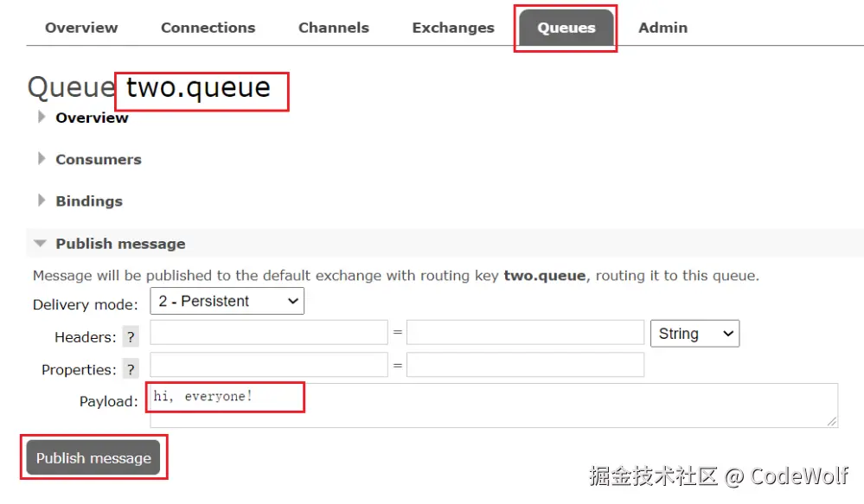The height and width of the screenshot is (504, 864).
Task: Click the Properties value input field
Action: point(525,365)
